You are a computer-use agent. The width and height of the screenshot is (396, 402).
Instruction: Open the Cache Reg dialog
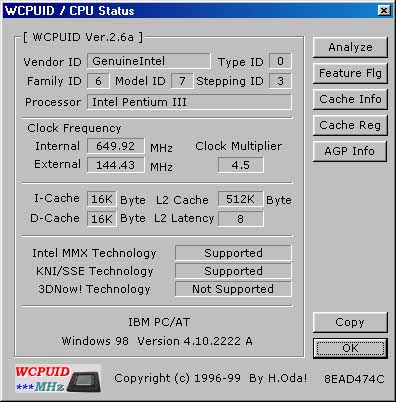tap(350, 125)
